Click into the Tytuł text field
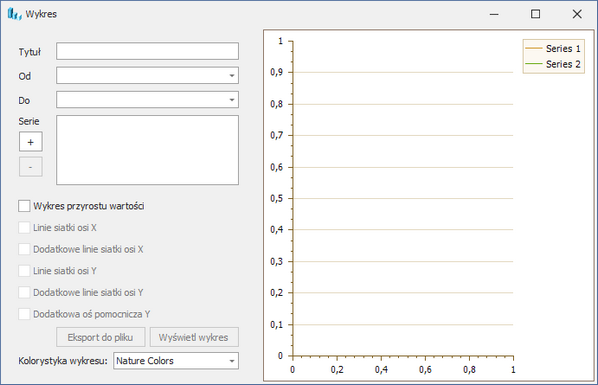 point(147,51)
